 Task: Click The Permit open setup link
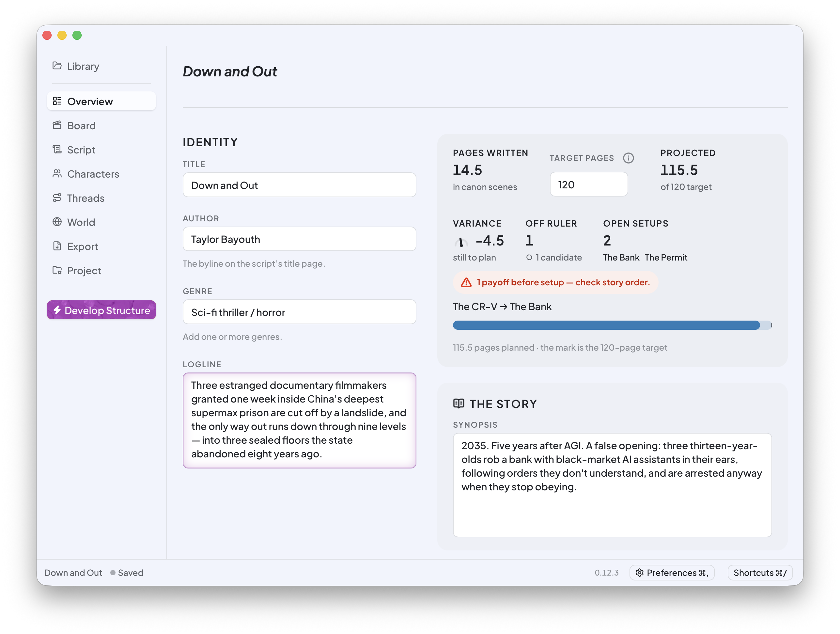click(666, 258)
